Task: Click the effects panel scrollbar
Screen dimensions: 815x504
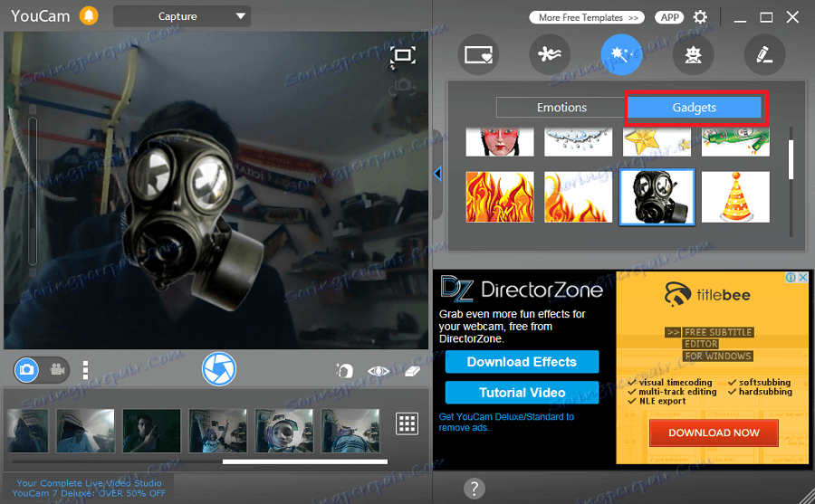Action: 791,159
